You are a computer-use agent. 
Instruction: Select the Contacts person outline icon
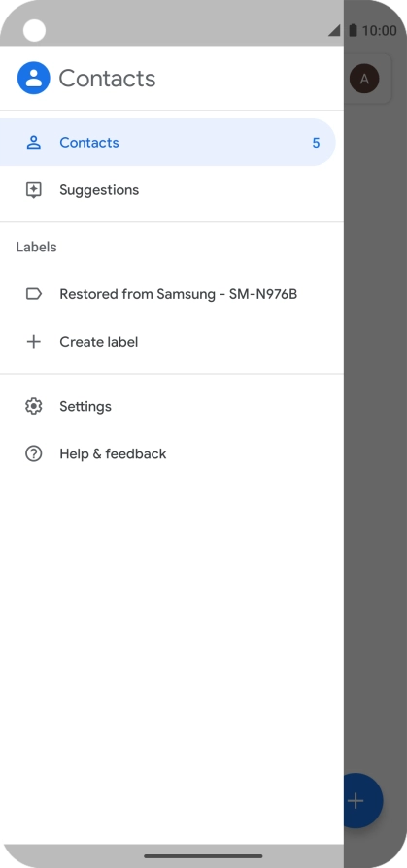[34, 143]
